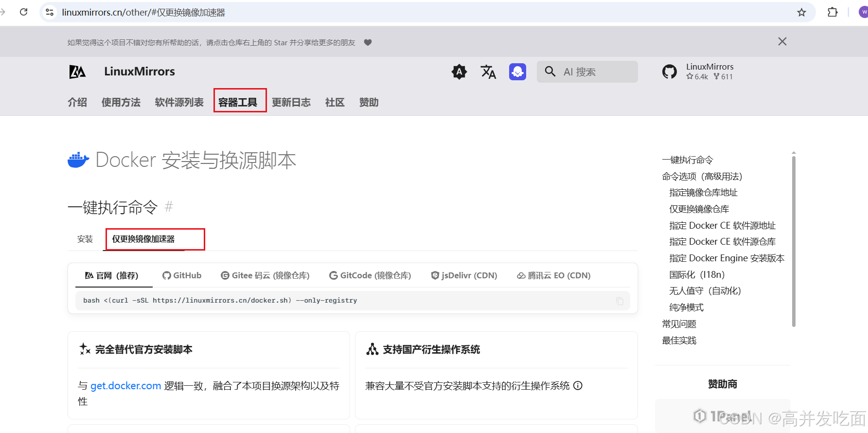This screenshot has width=868, height=433.
Task: Select the Gitee 码云 (镜像仓库) tab
Action: 265,275
